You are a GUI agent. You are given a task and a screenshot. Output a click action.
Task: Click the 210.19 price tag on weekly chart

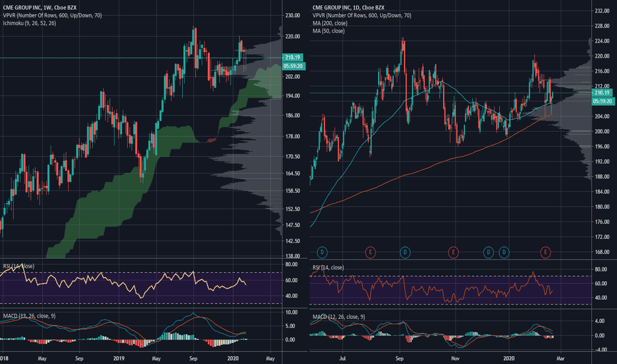[x=293, y=58]
